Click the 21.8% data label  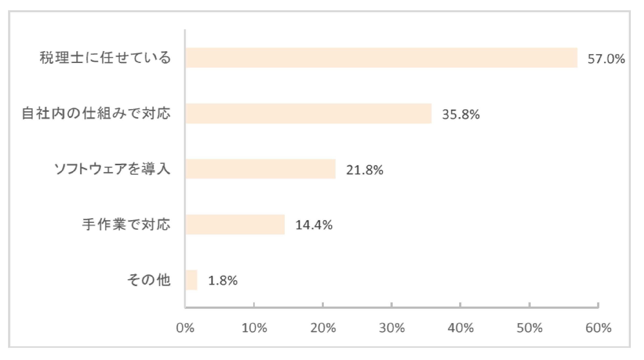(365, 170)
